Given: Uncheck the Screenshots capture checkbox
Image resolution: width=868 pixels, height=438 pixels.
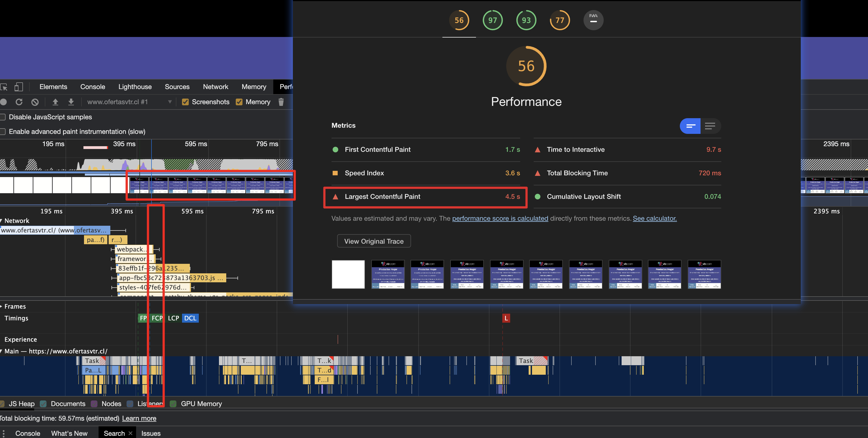Looking at the screenshot, I should (x=185, y=102).
